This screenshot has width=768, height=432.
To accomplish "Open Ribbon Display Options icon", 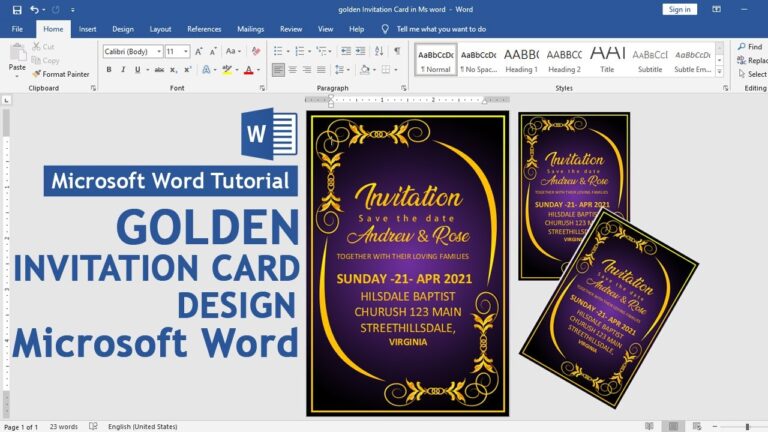I will tap(716, 9).
